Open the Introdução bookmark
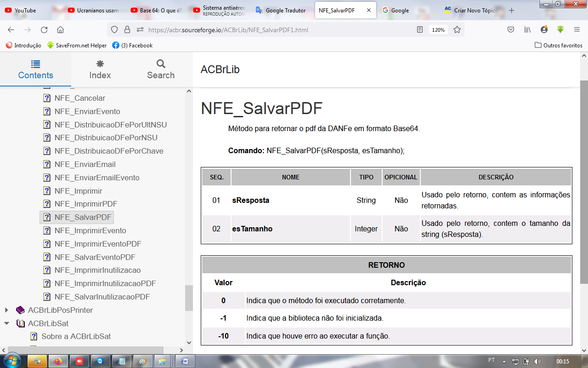Viewport: 588px width, 368px height. (x=23, y=46)
